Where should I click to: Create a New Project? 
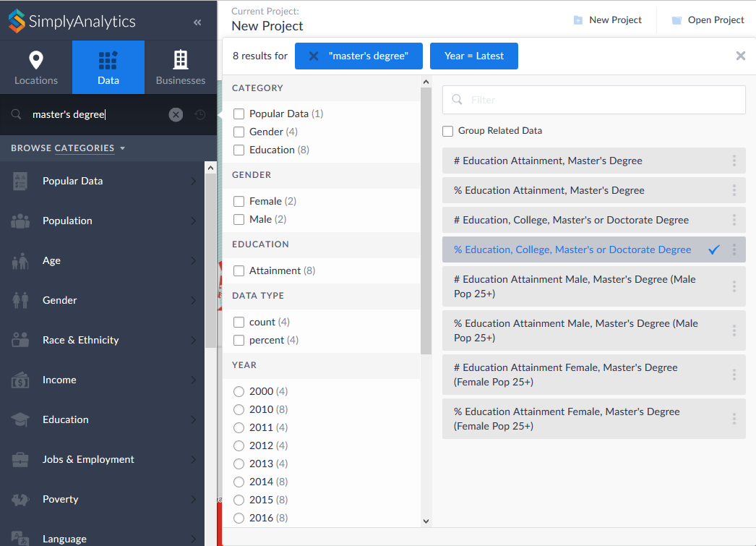tap(608, 20)
